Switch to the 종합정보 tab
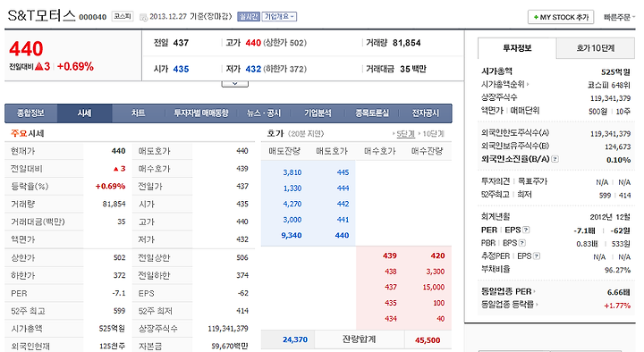 pyautogui.click(x=30, y=113)
